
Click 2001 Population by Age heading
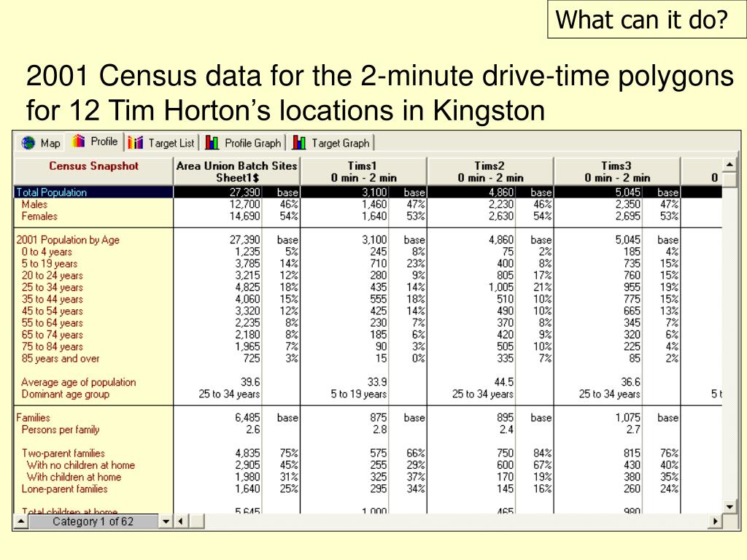point(68,240)
